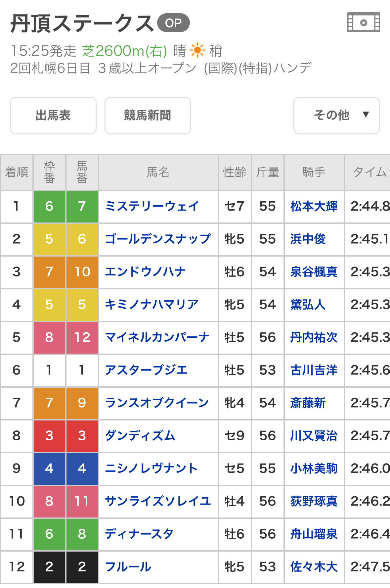390x588 pixels.
Task: Open horse マイネルカンパーナ page
Action: click(157, 337)
